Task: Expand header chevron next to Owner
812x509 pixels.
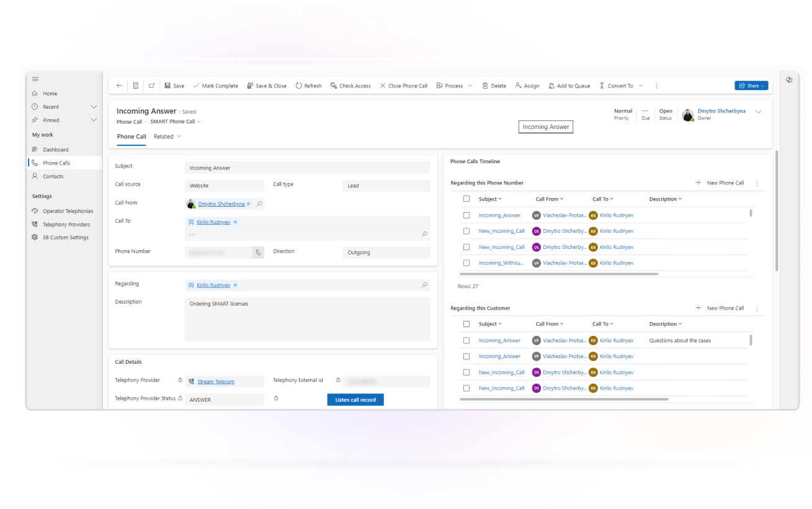Action: (758, 112)
